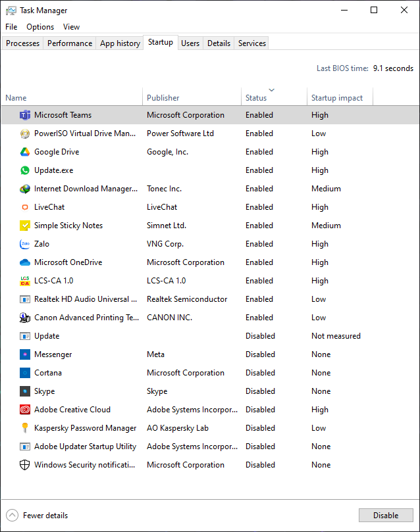Screen dimensions: 420x532
Task: Sort by the Publisher column header
Action: (x=192, y=98)
